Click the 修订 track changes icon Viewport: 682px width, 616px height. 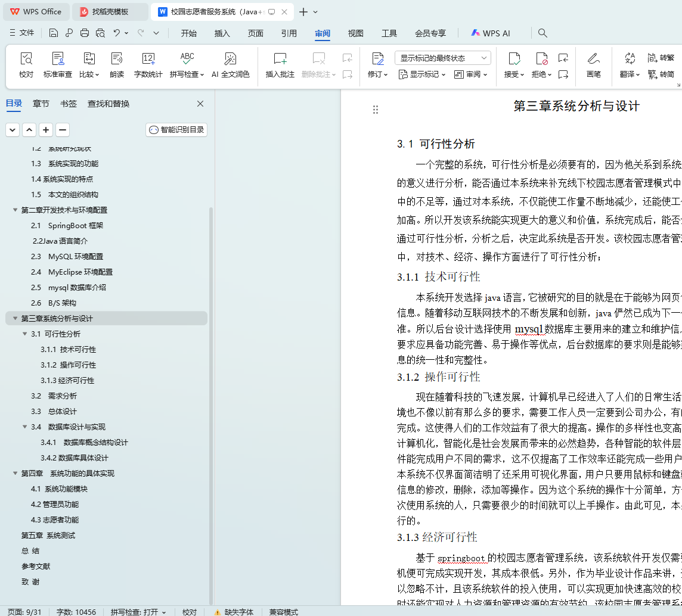point(377,59)
